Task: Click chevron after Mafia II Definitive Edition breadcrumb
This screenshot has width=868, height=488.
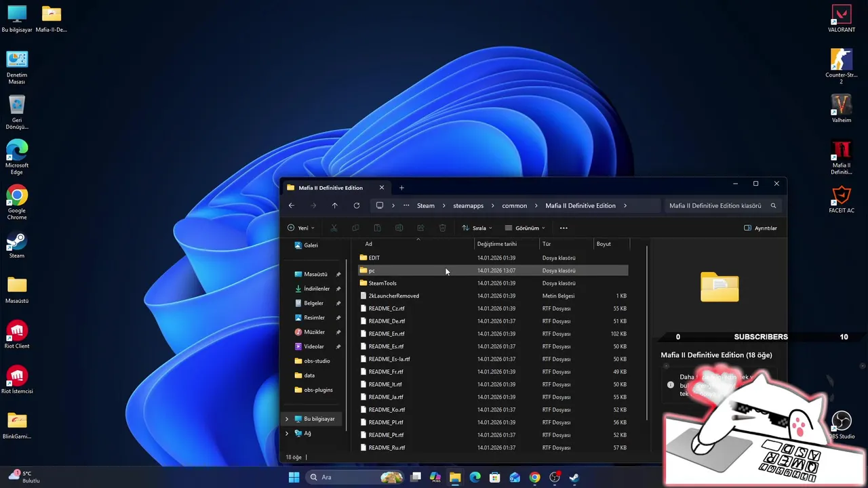Action: [625, 205]
